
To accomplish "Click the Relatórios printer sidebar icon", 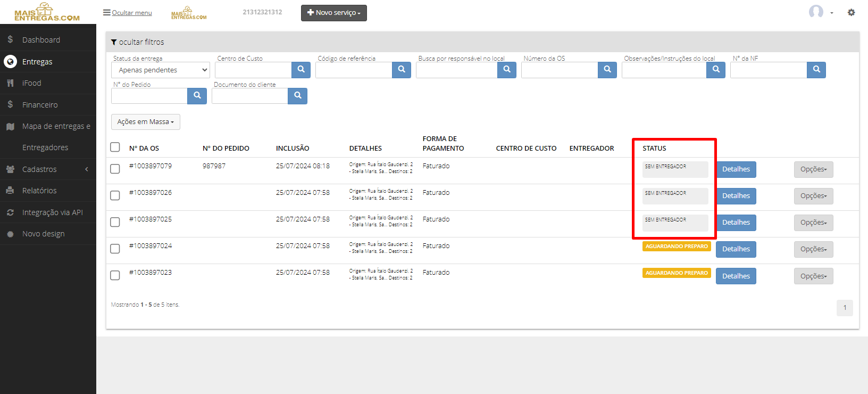I will point(10,190).
